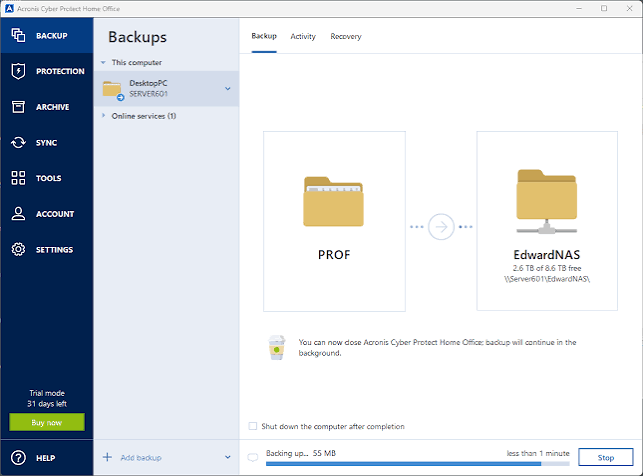This screenshot has width=643, height=476.
Task: Click the EdwardNAS destination name
Action: pos(547,255)
